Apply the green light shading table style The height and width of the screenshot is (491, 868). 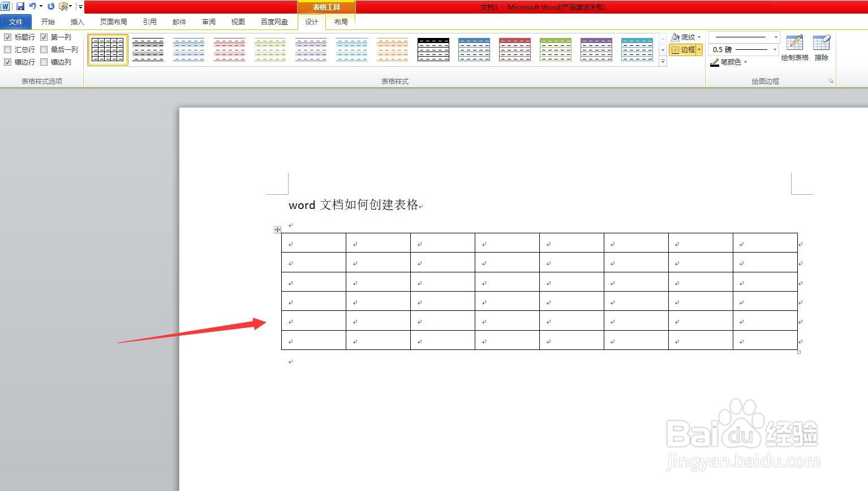(270, 50)
